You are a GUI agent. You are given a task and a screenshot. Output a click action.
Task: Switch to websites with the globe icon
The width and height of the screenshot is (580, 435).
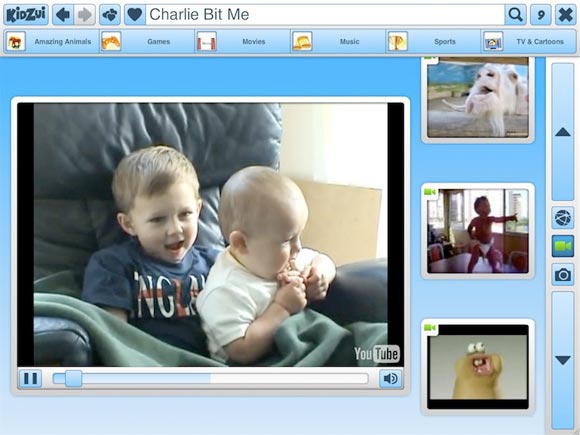tap(563, 218)
